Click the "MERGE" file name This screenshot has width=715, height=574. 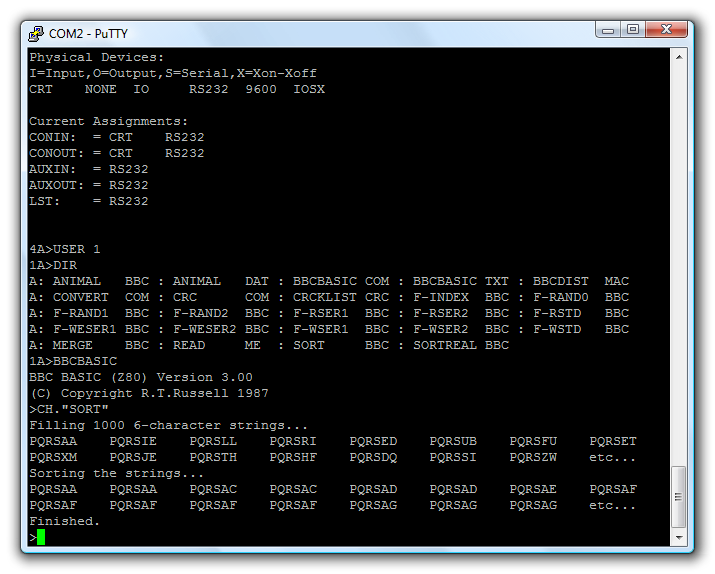pyautogui.click(x=73, y=345)
